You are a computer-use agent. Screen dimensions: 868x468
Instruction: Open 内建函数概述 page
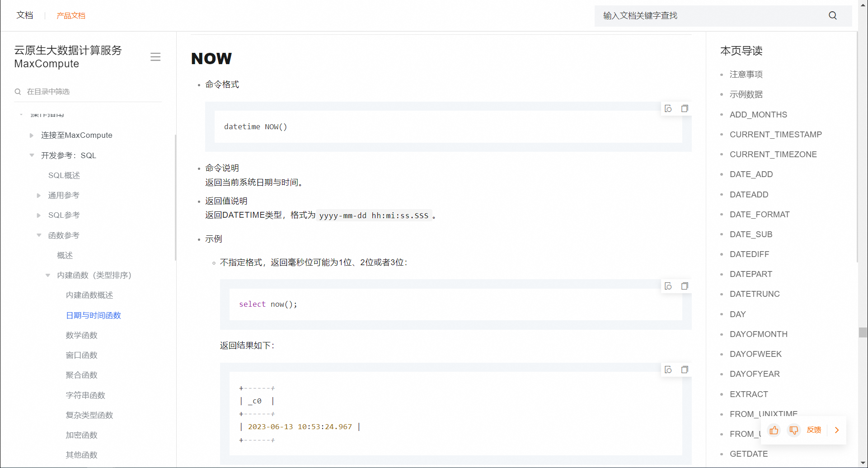(89, 295)
